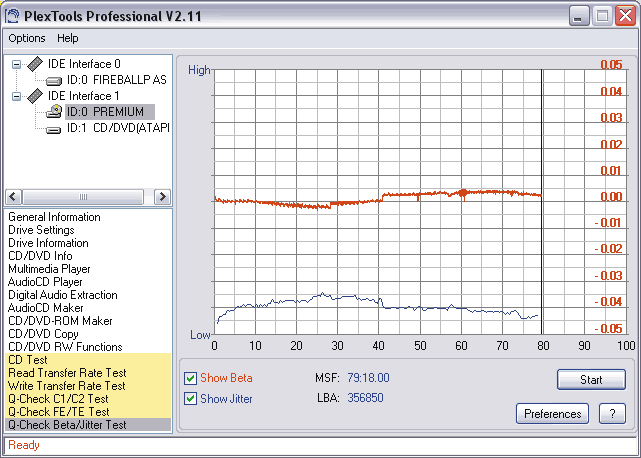641x458 pixels.
Task: Click the PlexTools app icon in title bar
Action: 12,16
